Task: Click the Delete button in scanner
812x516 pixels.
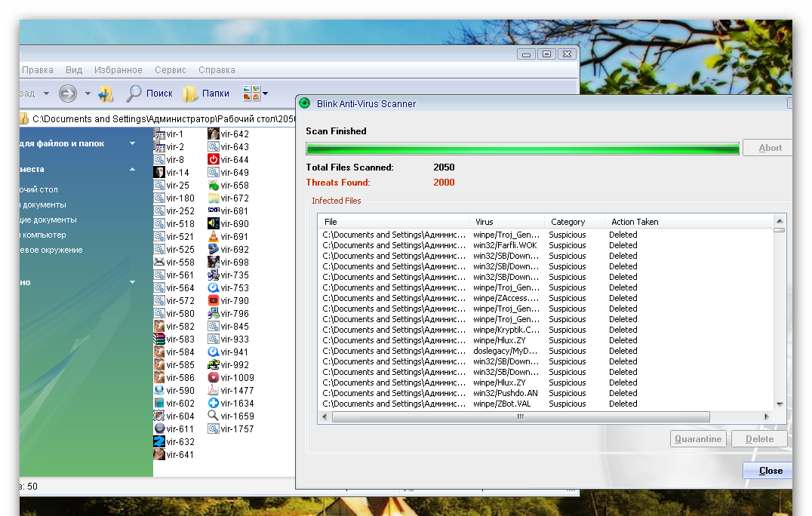Action: coord(759,439)
